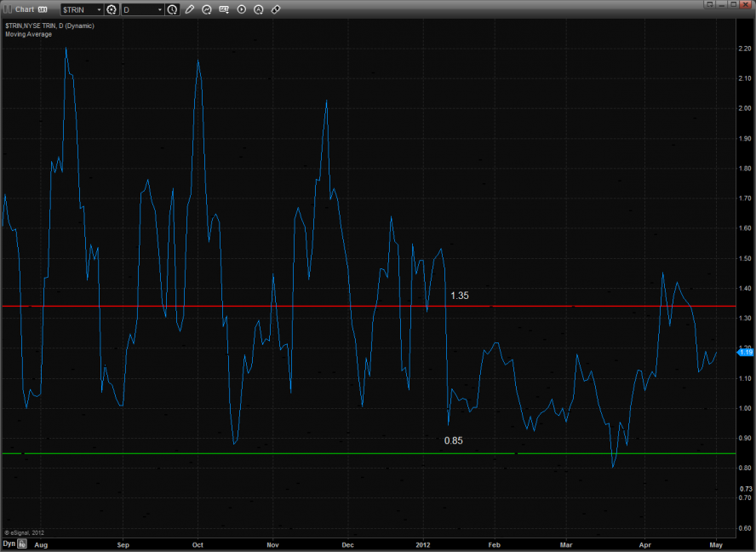Click the interval clock icon
756x552 pixels.
click(172, 9)
